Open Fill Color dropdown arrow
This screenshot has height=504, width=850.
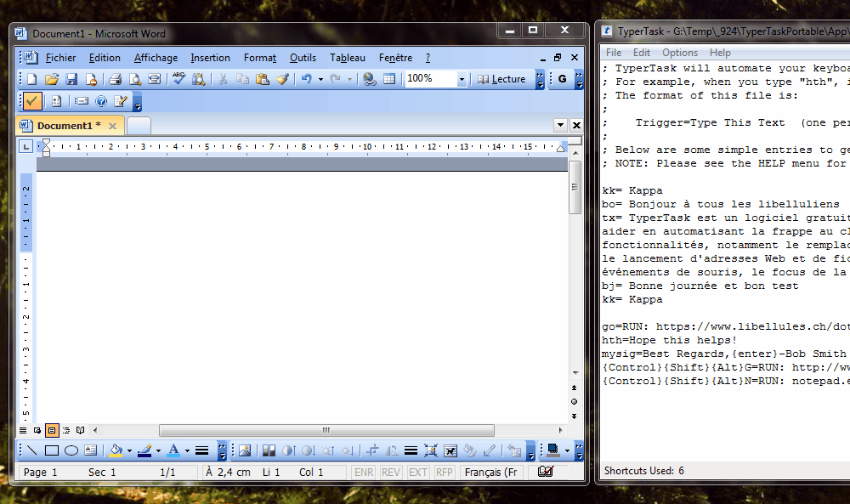129,450
